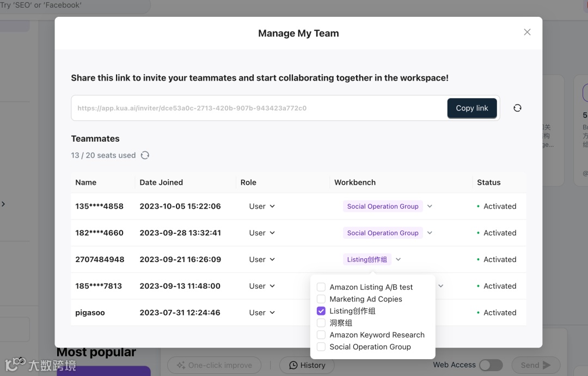The height and width of the screenshot is (376, 588).
Task: Click Listing创作组 tag for 2707484948
Action: pos(367,260)
